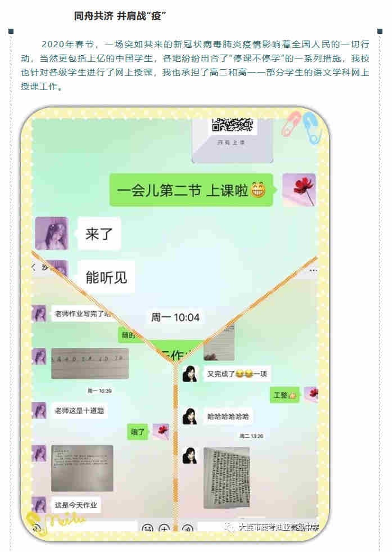Click the 同舟共济 并肩战"疫" heading
Screen dimensions: 392x552
(x=120, y=16)
